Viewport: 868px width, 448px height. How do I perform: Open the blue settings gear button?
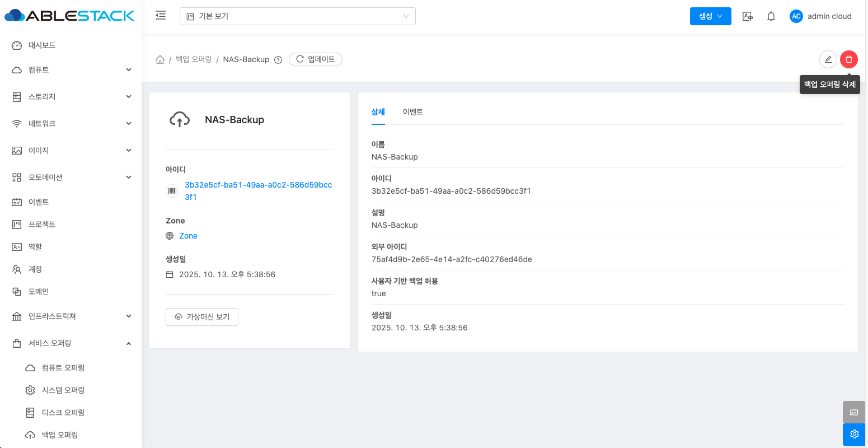[854, 434]
